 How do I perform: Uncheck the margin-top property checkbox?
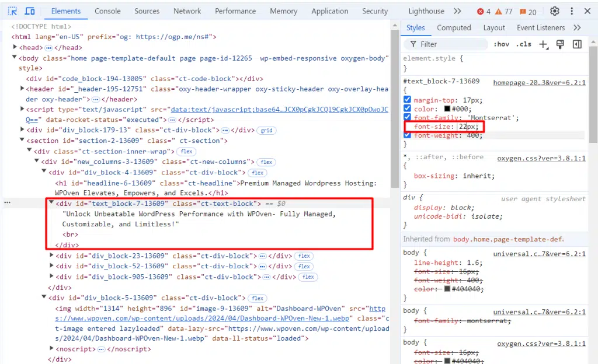408,100
